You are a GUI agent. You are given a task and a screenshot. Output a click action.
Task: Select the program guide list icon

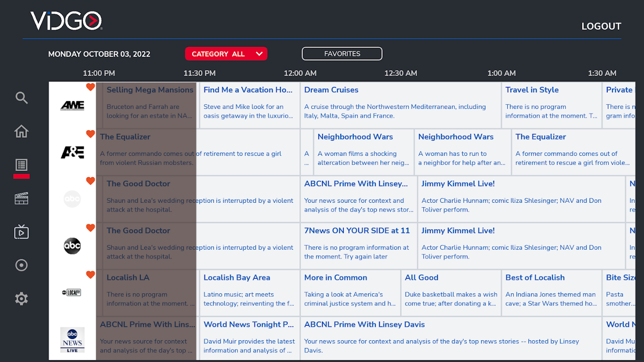coord(21,165)
